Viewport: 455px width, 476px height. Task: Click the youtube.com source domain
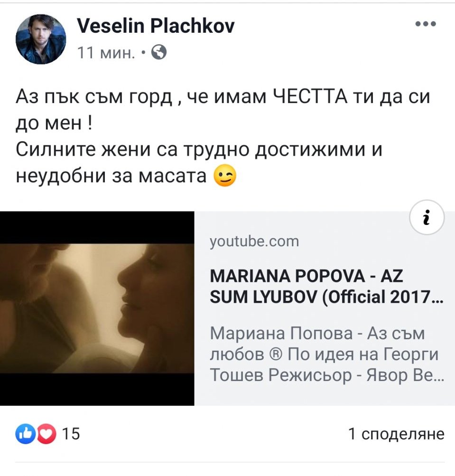point(254,242)
